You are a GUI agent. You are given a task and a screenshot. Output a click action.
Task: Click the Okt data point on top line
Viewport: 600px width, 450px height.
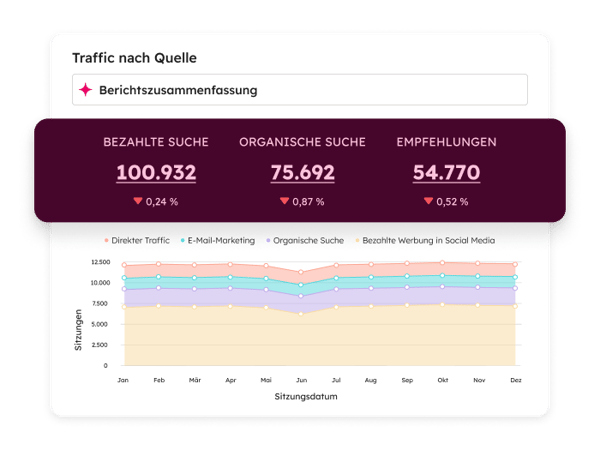(x=442, y=263)
